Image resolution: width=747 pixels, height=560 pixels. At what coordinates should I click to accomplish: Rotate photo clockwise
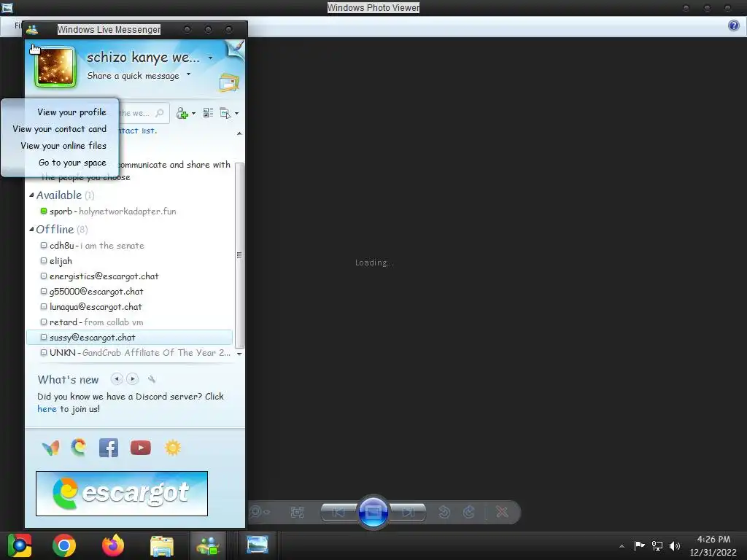[469, 513]
